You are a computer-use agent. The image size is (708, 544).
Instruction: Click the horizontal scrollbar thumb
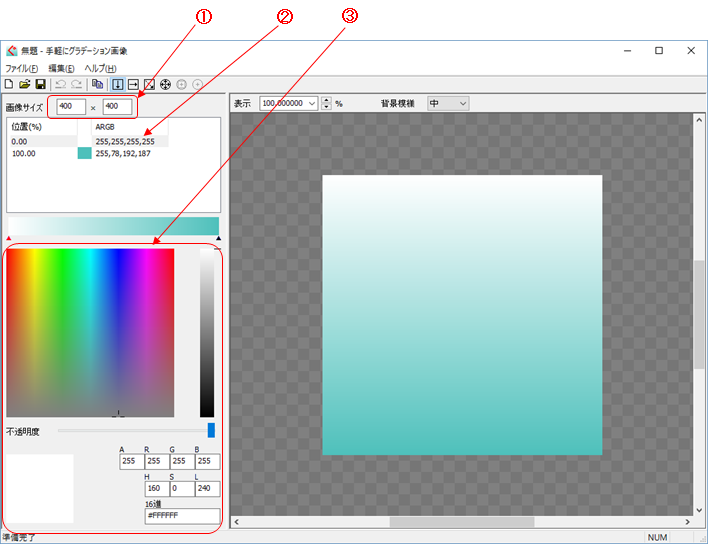pos(462,522)
